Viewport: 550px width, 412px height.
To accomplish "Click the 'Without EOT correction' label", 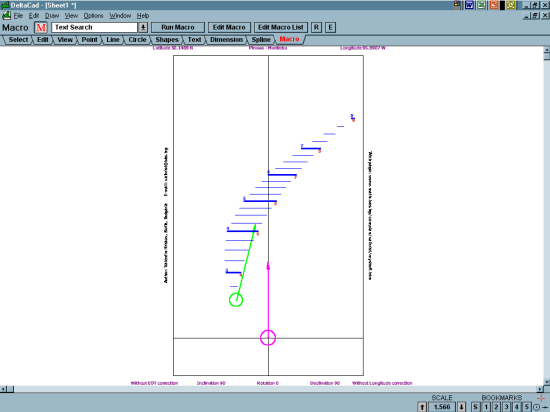I will (x=154, y=383).
